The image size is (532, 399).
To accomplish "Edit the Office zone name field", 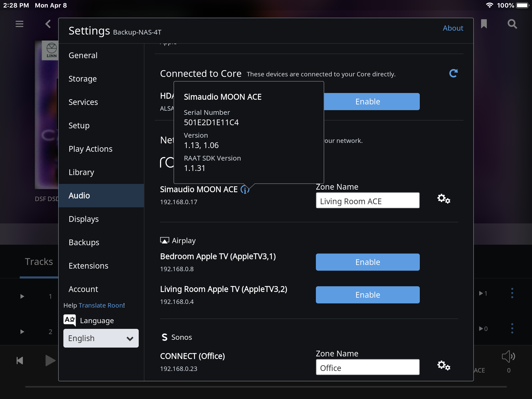I will [368, 367].
